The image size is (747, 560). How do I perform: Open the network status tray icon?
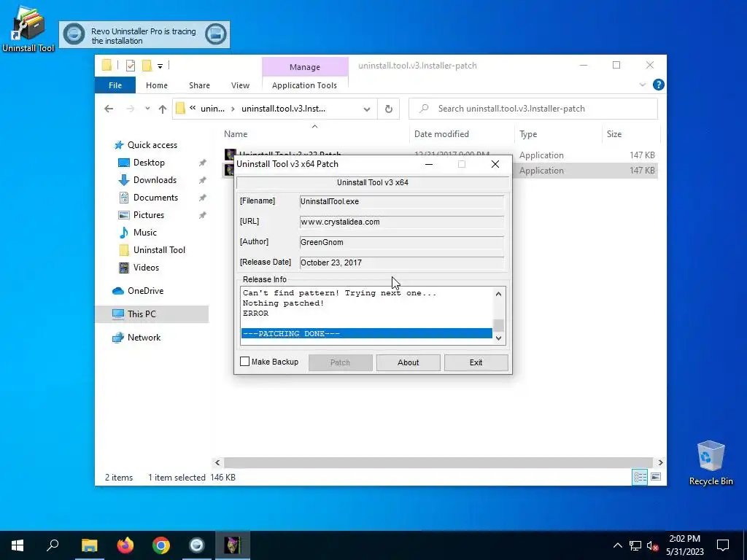point(635,545)
